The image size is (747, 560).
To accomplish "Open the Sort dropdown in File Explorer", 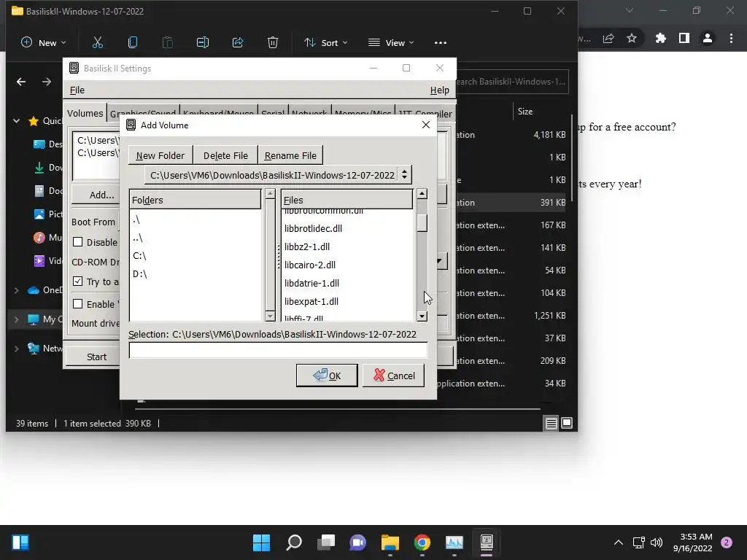I will pyautogui.click(x=326, y=42).
